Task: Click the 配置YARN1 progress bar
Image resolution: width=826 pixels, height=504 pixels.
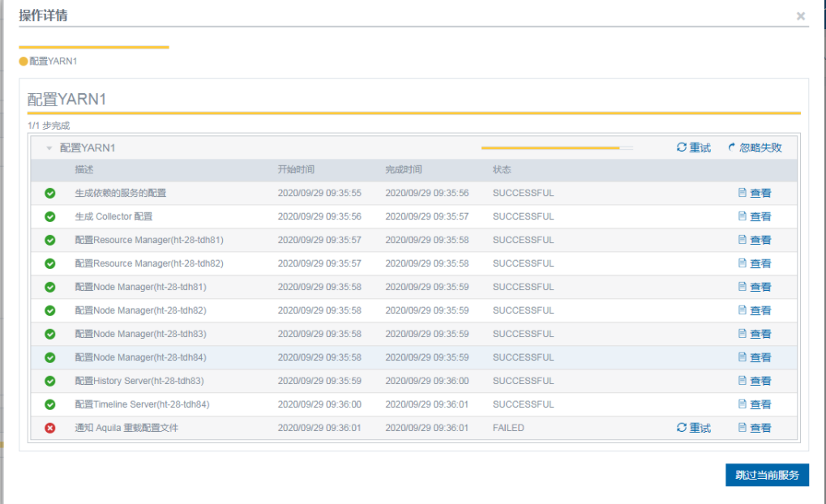Action: point(556,148)
